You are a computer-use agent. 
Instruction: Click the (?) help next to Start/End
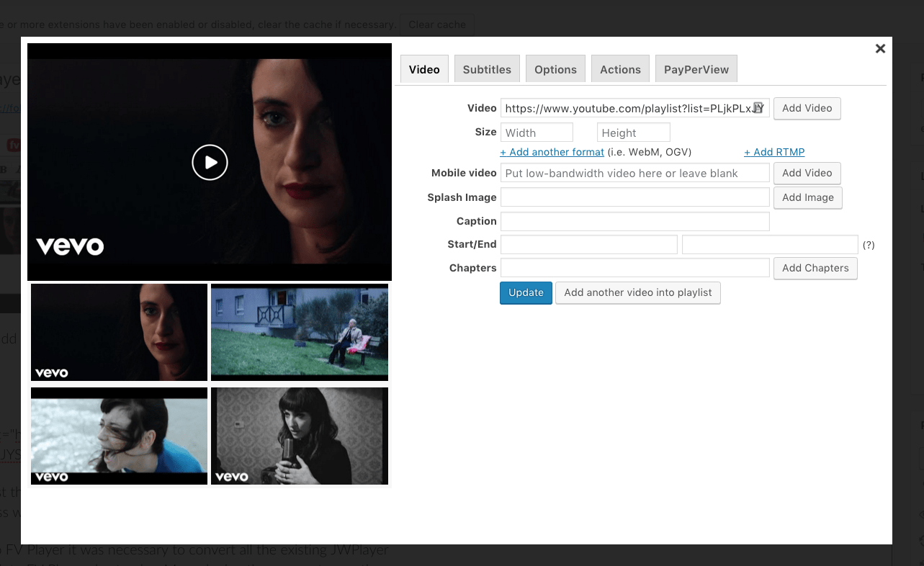[x=869, y=245]
